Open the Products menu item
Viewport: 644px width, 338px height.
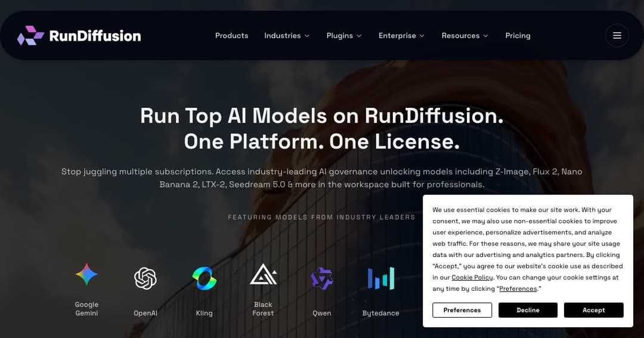pyautogui.click(x=231, y=36)
